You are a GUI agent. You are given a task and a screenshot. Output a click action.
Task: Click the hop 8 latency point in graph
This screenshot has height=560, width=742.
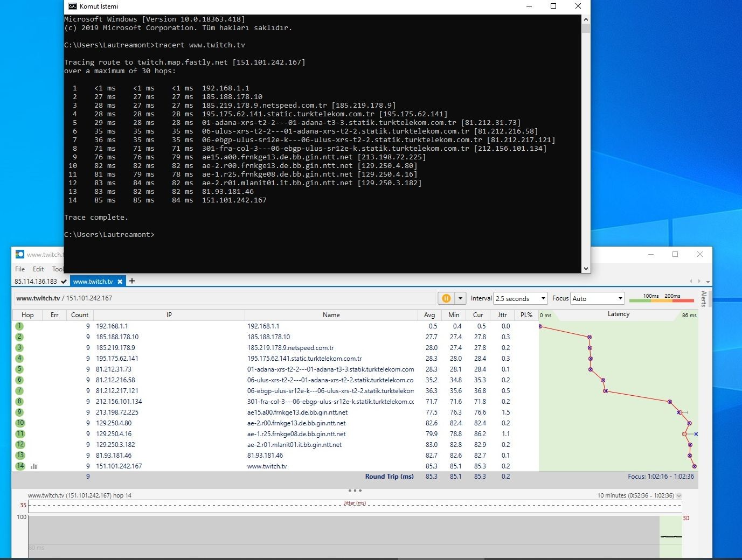[x=670, y=402]
